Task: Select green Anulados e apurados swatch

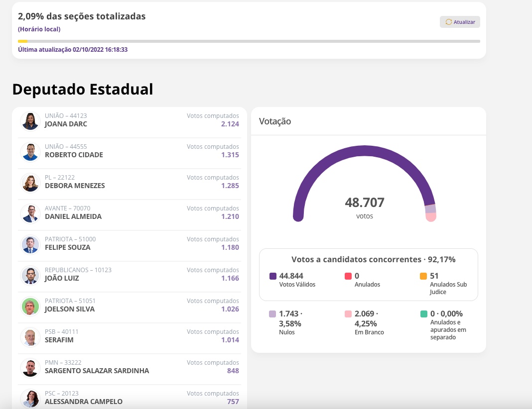Action: [423, 314]
